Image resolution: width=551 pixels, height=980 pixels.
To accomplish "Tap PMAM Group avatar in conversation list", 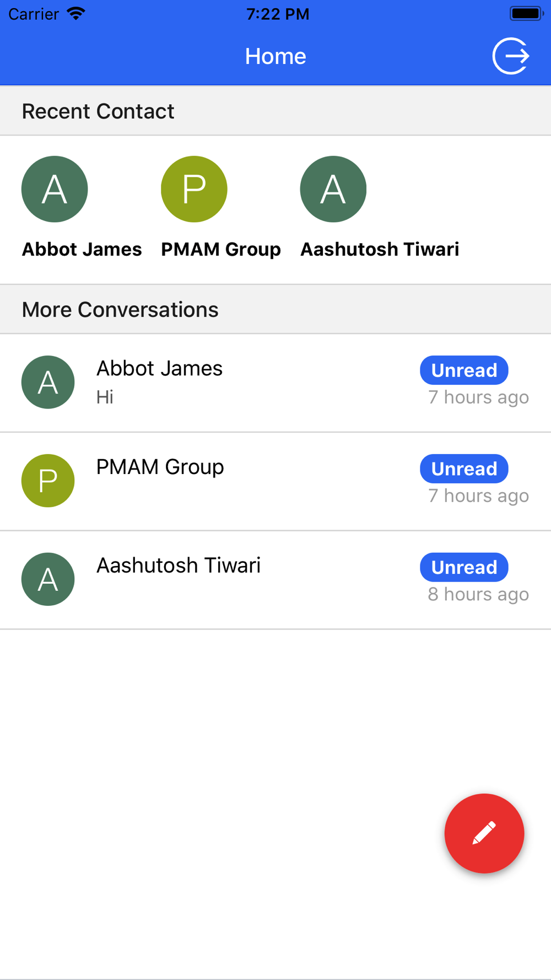I will point(48,481).
